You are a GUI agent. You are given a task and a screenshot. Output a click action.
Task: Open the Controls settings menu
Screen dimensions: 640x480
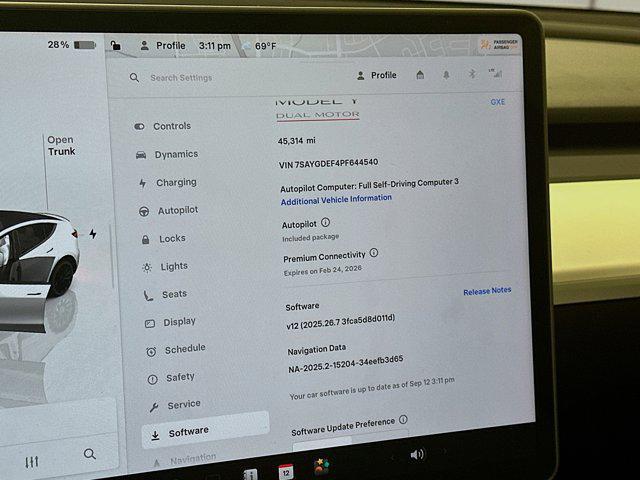[163, 126]
